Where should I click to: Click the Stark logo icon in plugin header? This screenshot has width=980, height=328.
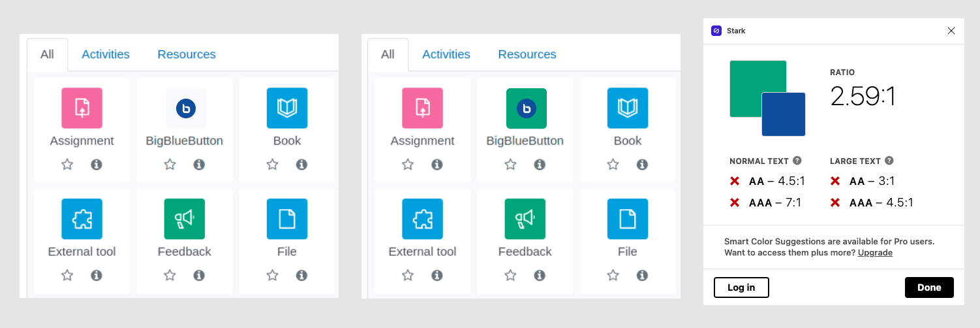coord(716,31)
